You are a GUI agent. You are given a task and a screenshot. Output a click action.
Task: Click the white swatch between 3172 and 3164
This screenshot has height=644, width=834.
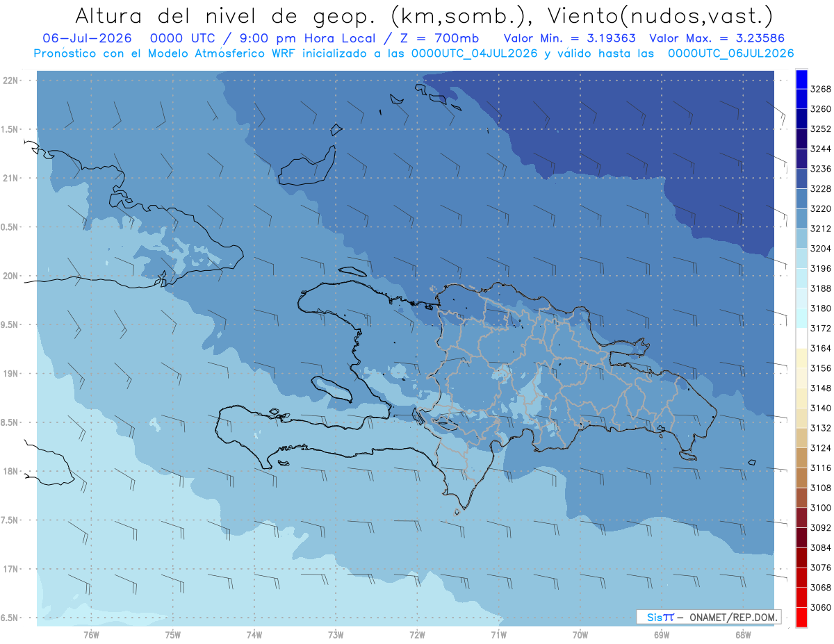coord(801,338)
